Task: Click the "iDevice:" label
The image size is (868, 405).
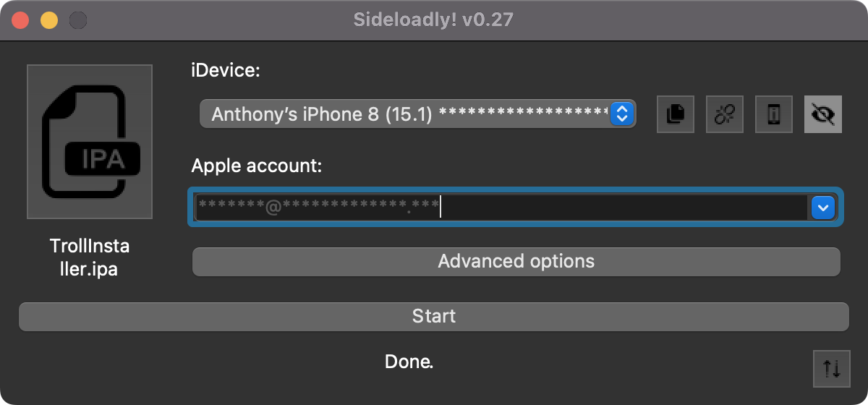Action: pyautogui.click(x=226, y=71)
